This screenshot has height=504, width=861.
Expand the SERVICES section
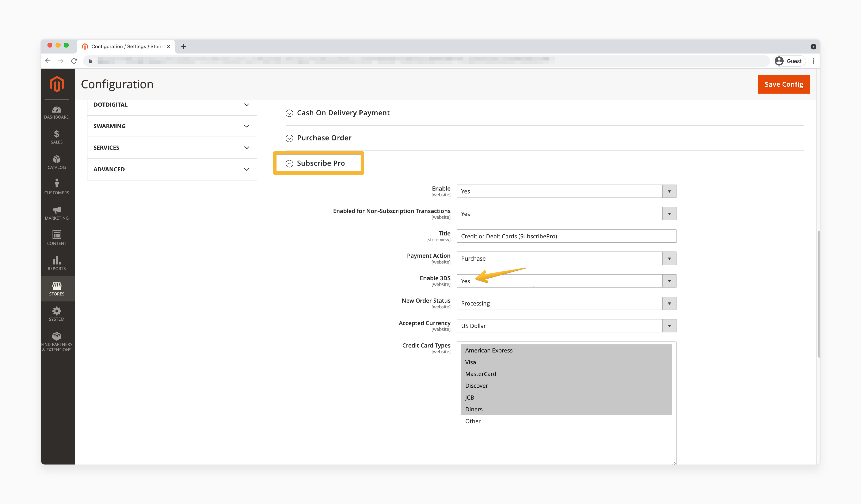[172, 148]
